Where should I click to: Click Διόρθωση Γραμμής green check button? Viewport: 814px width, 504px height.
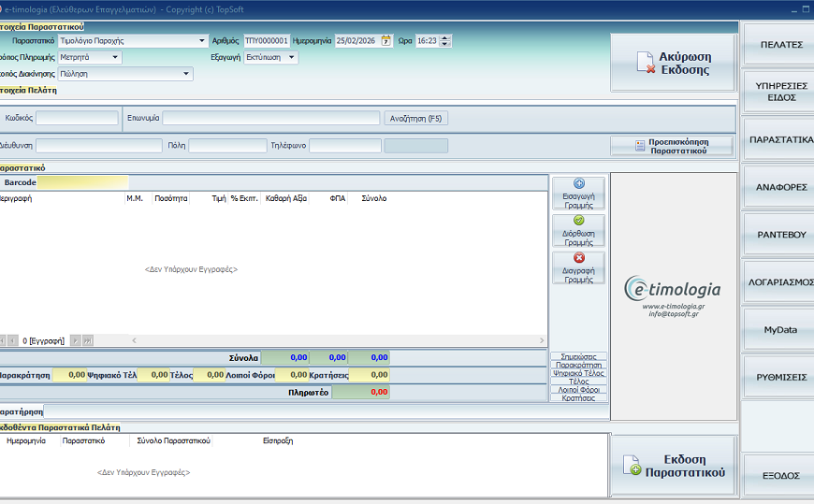(578, 230)
